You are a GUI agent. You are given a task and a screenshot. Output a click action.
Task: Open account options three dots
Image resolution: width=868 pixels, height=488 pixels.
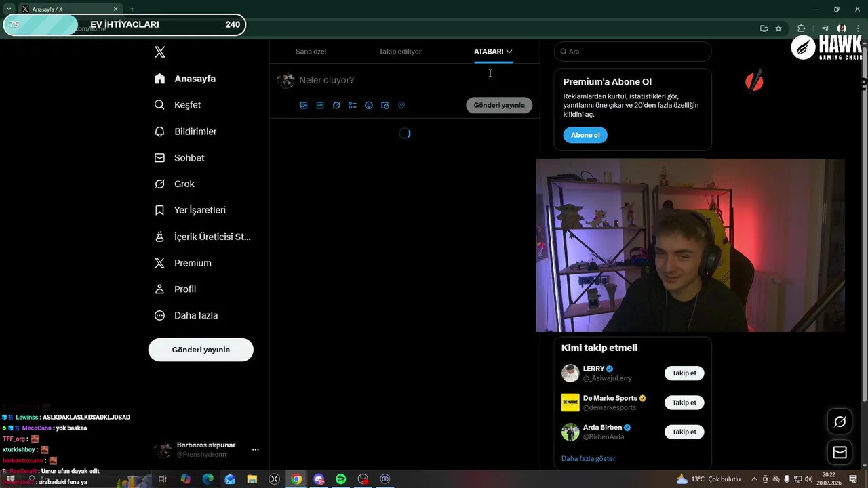tap(256, 449)
